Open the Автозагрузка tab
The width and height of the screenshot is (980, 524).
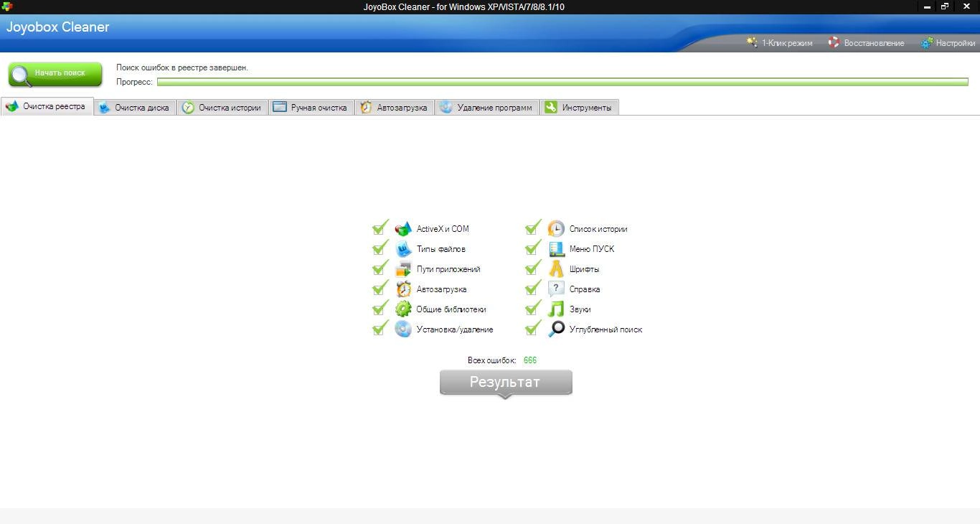point(394,107)
